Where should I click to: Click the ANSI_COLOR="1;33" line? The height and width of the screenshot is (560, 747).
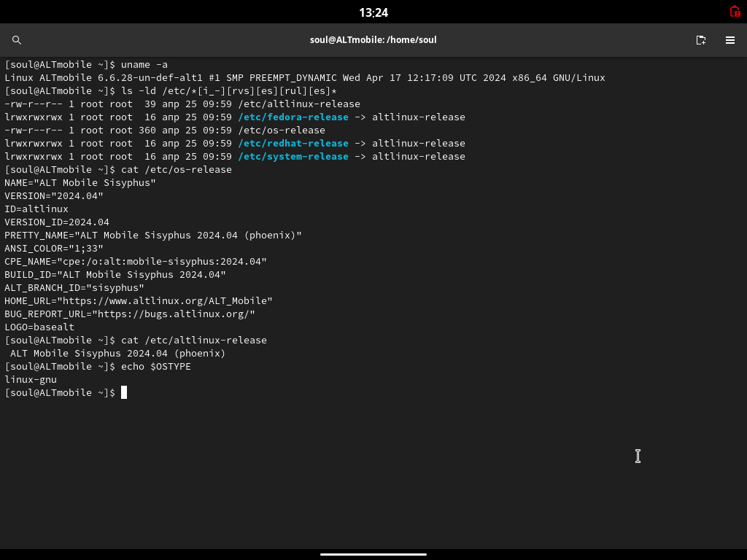[x=54, y=248]
